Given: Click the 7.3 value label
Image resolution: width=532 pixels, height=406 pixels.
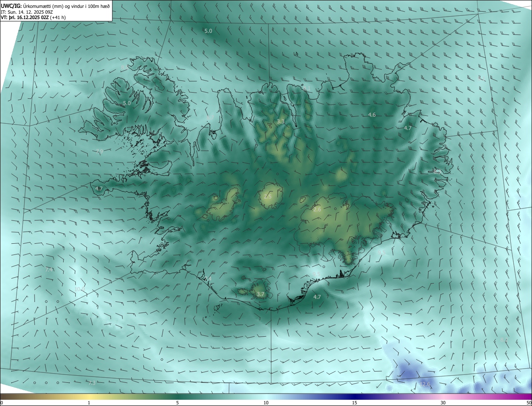Looking at the screenshot, I should pyautogui.click(x=92, y=383).
